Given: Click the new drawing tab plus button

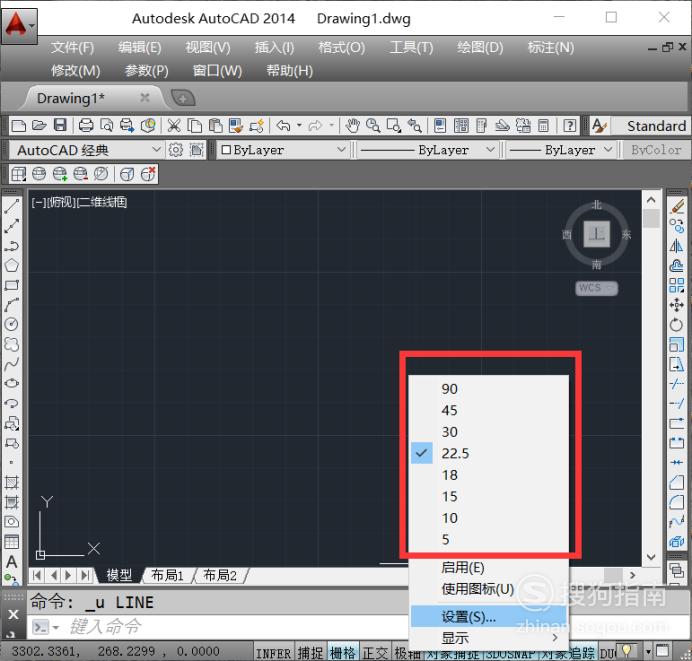Looking at the screenshot, I should (x=183, y=98).
